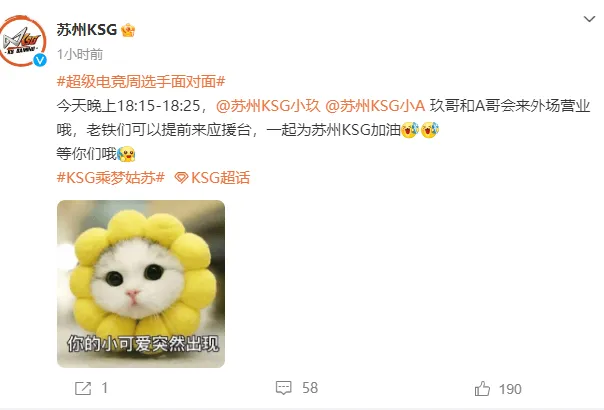Click the repost count 1
Viewport: 604px width, 410px height.
click(104, 388)
